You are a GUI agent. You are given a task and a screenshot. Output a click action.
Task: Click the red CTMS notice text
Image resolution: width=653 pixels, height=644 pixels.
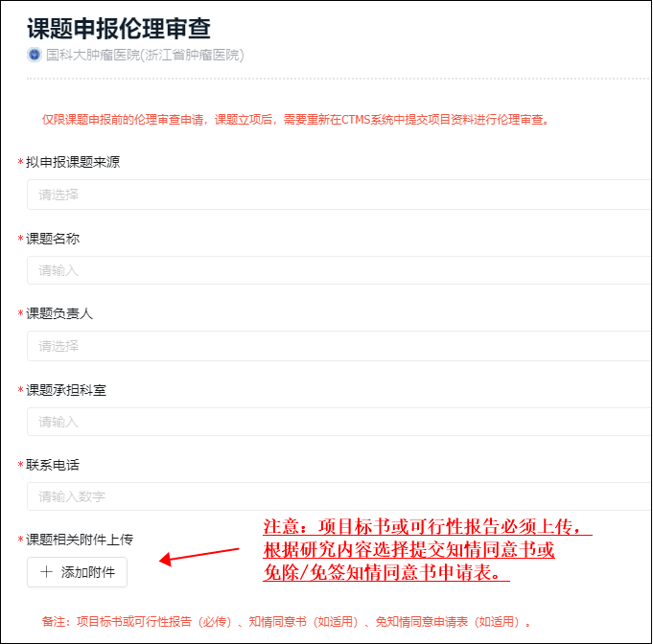point(295,120)
